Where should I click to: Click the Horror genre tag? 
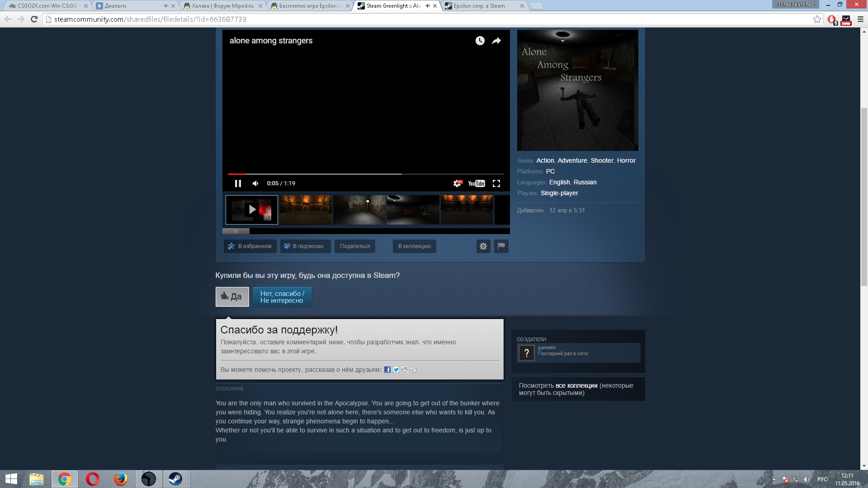pyautogui.click(x=626, y=160)
